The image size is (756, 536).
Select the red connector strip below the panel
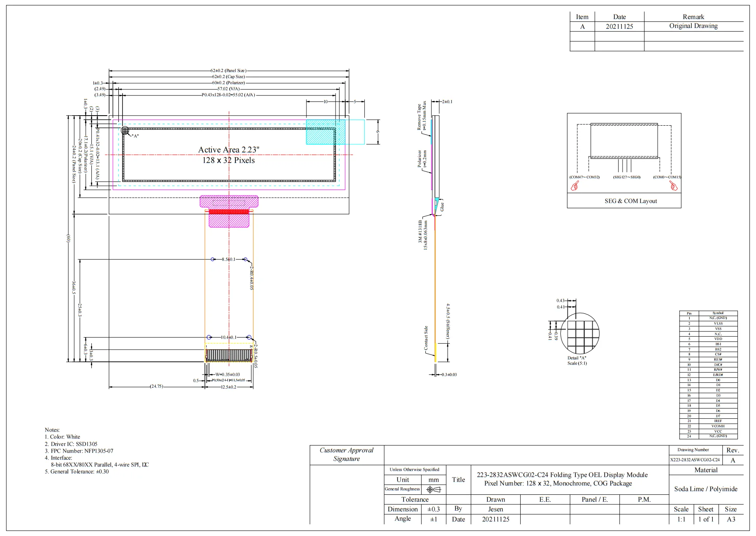click(229, 212)
